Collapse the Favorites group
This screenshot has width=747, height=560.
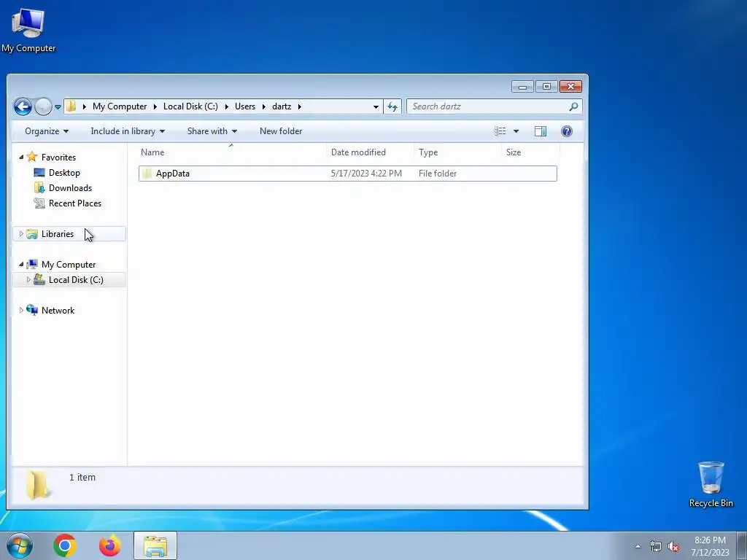coord(21,157)
